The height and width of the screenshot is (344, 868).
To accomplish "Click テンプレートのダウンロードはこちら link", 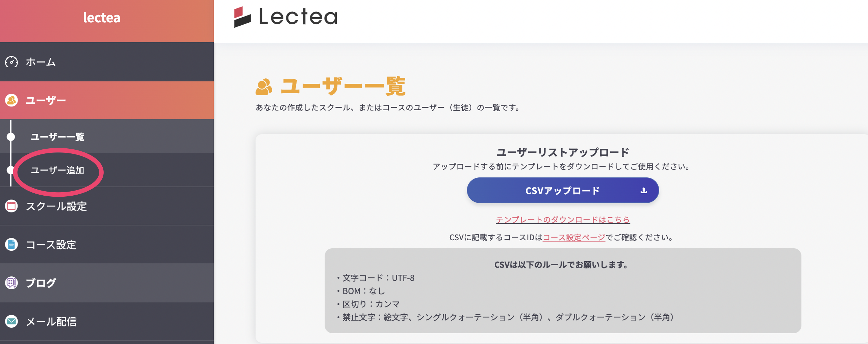I will pyautogui.click(x=563, y=220).
